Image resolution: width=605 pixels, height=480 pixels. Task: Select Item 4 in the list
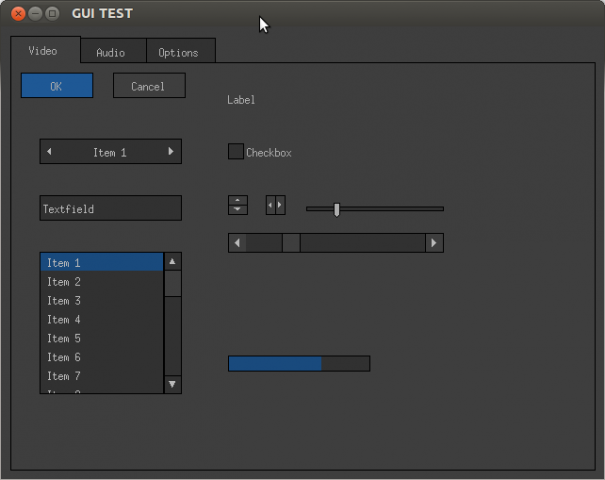tap(100, 320)
